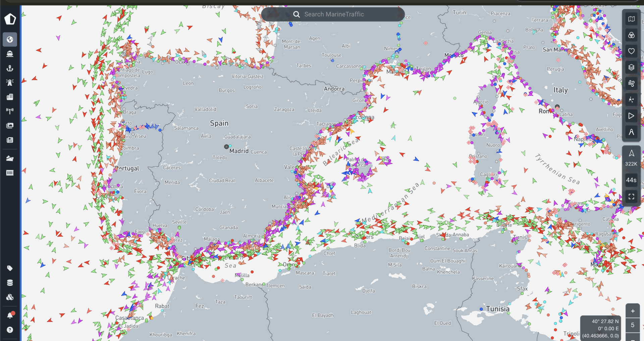Open the Ports anchor icon
Image resolution: width=644 pixels, height=341 pixels.
coord(10,68)
